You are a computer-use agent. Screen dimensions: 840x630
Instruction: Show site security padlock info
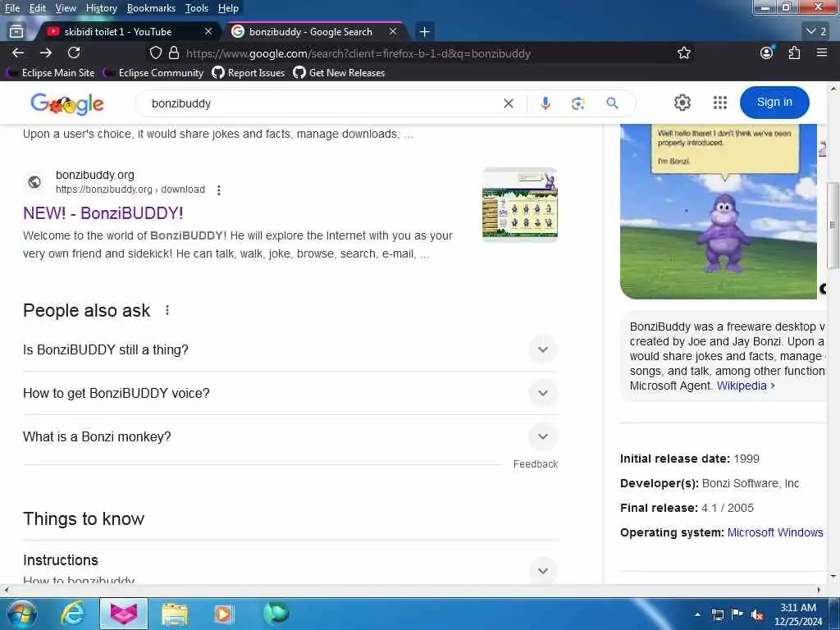(x=174, y=52)
